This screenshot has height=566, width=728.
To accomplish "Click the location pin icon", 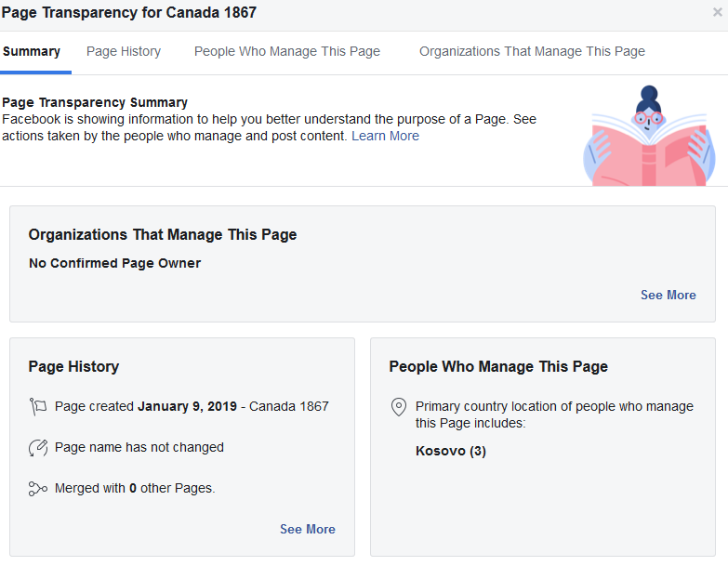I will 399,407.
